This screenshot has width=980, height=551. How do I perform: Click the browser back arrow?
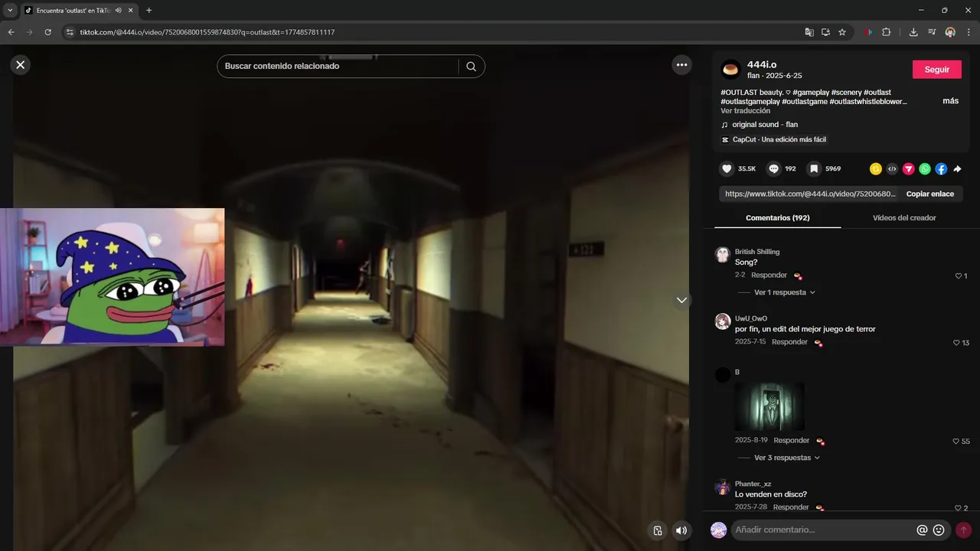point(11,32)
